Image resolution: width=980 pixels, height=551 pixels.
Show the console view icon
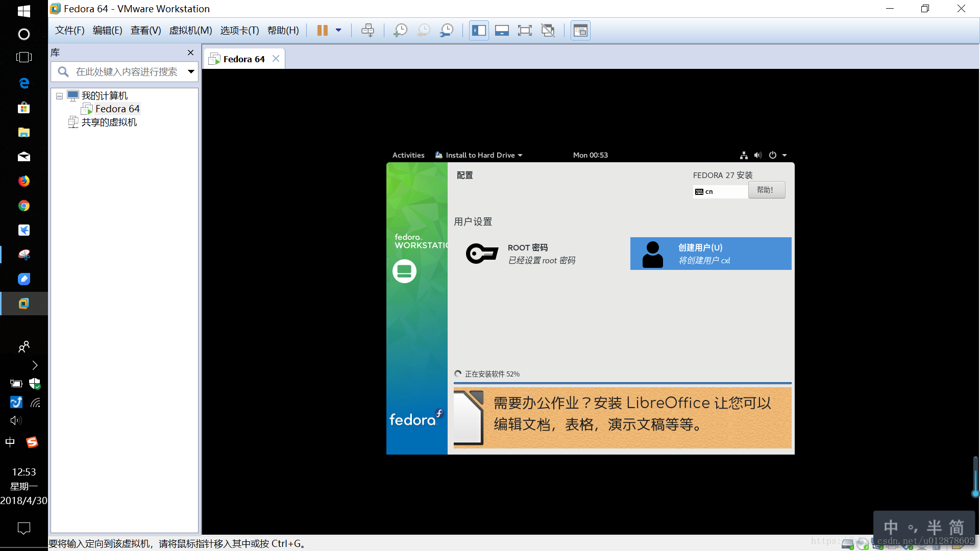[580, 31]
